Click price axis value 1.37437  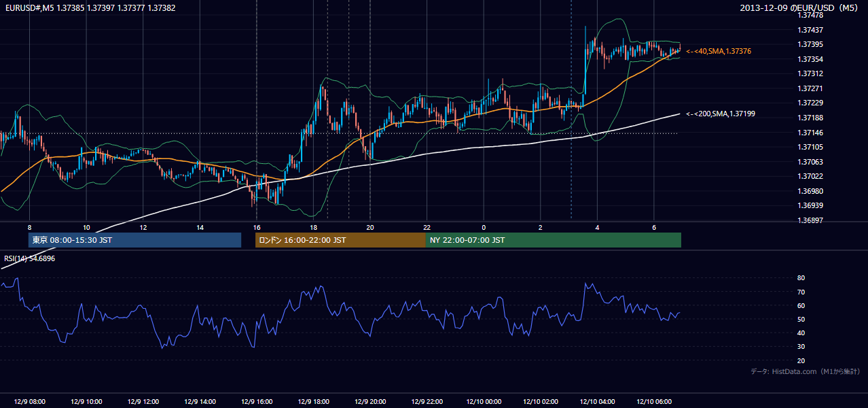pyautogui.click(x=810, y=30)
